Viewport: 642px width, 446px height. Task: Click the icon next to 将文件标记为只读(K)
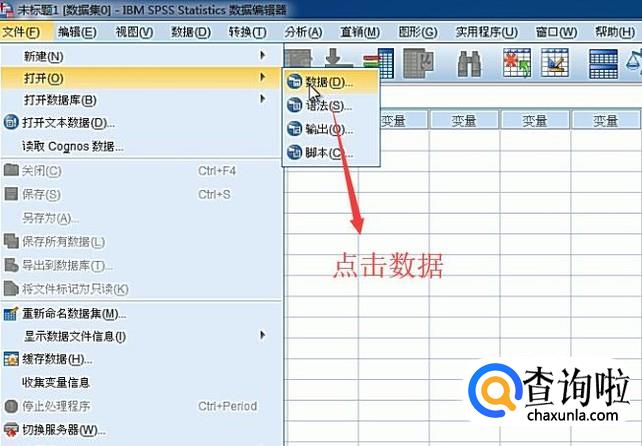click(x=11, y=288)
